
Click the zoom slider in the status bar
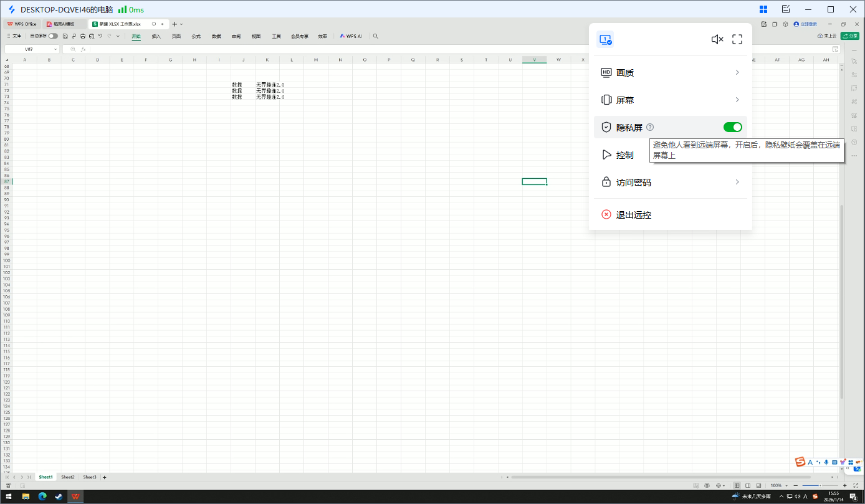pyautogui.click(x=820, y=485)
